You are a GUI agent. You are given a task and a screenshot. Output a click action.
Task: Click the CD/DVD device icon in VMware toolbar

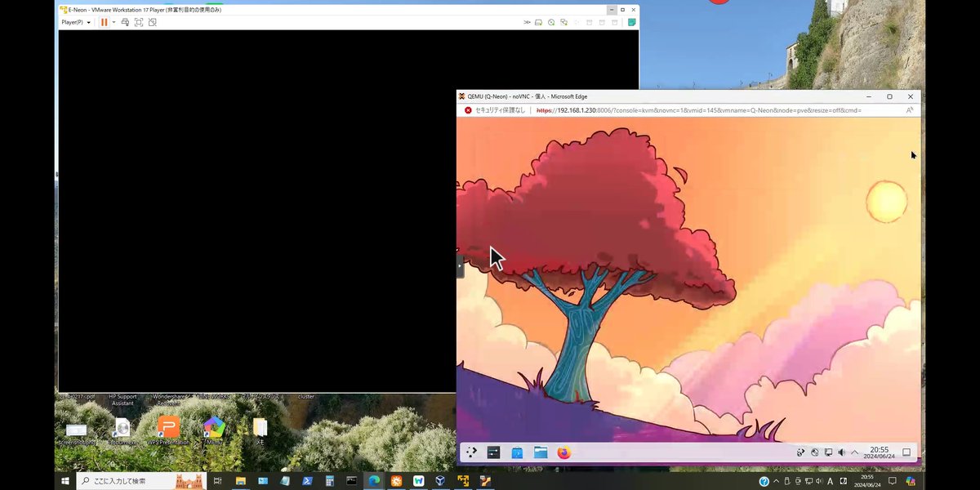[551, 22]
